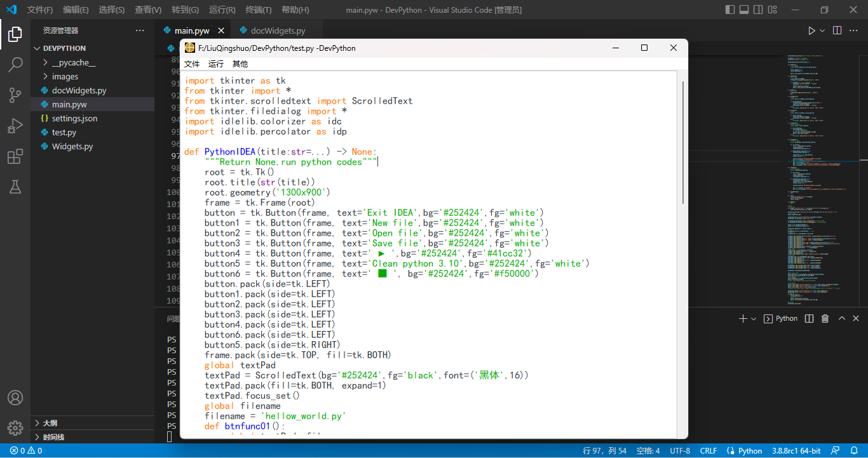Close the main.pyw tab
The width and height of the screenshot is (868, 458).
tap(220, 30)
